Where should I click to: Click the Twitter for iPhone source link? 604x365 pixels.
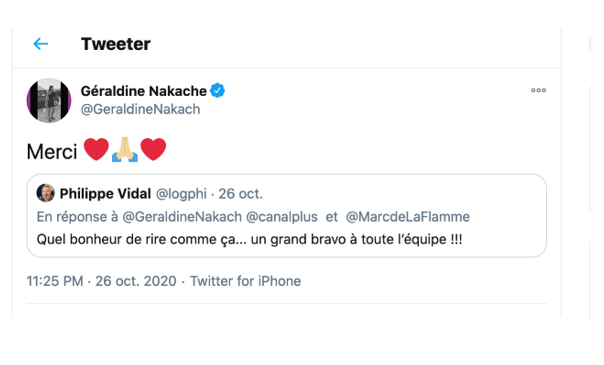click(x=245, y=281)
